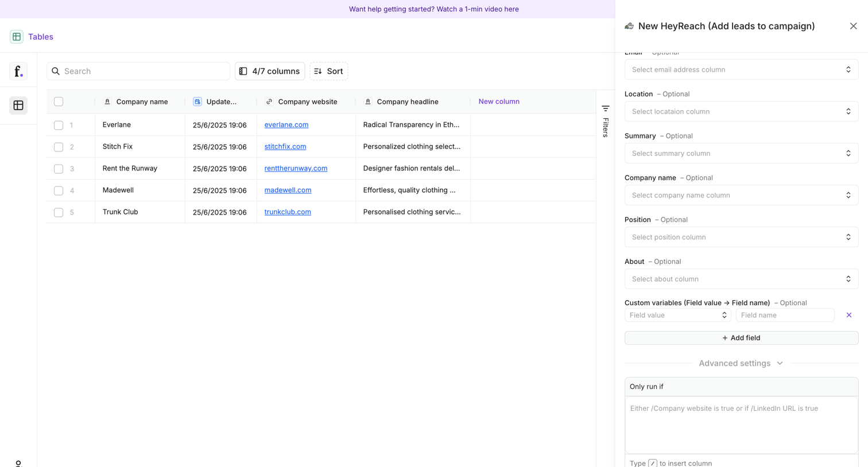Check the box for the Stitch Fix row

click(x=59, y=147)
